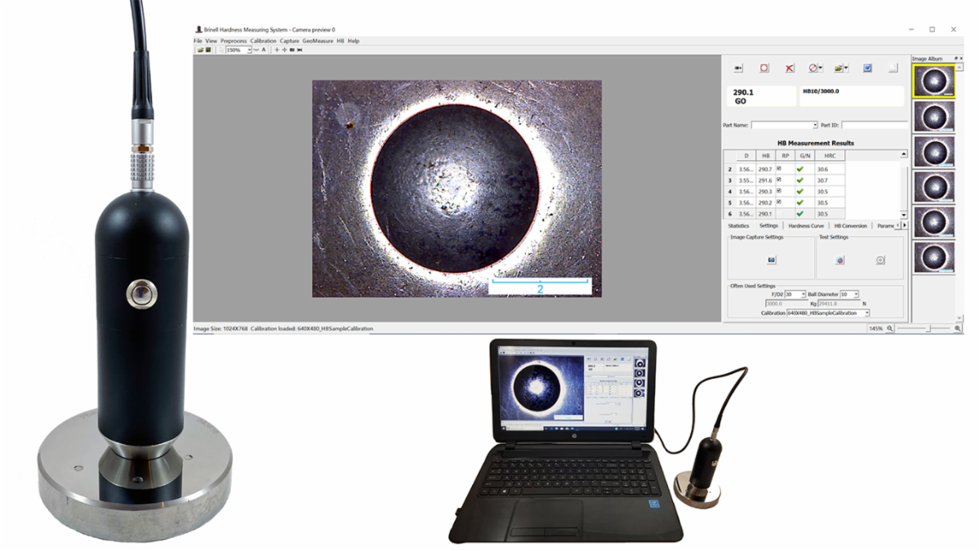980x551 pixels.
Task: Open the Ball Diameter dropdown
Action: [x=855, y=294]
